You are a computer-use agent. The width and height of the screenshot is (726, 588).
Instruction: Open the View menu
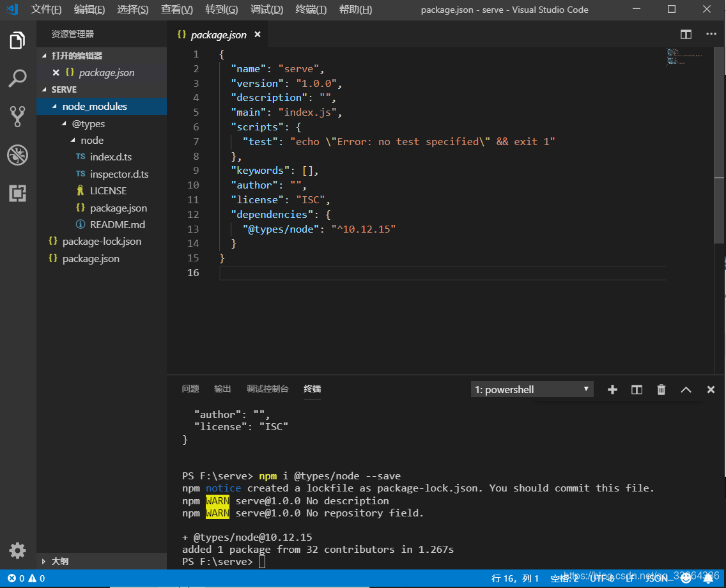[x=177, y=10]
